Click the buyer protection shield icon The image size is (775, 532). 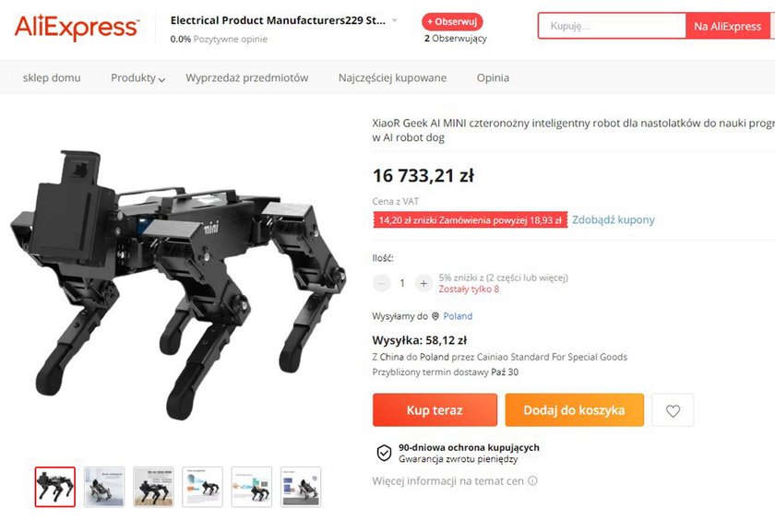(384, 453)
